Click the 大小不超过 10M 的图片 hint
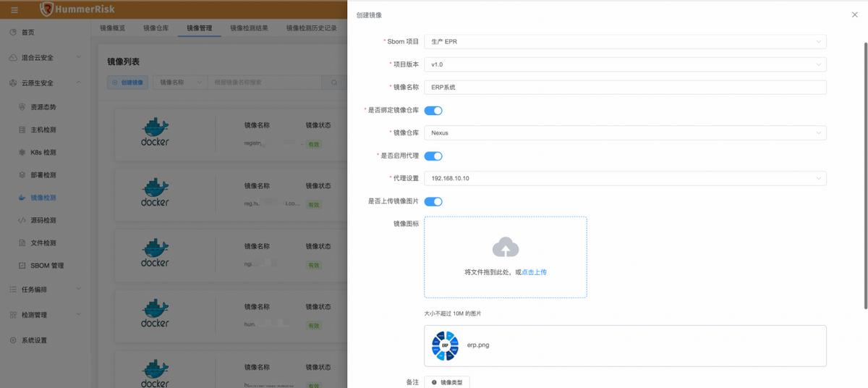The height and width of the screenshot is (388, 868). (x=453, y=314)
